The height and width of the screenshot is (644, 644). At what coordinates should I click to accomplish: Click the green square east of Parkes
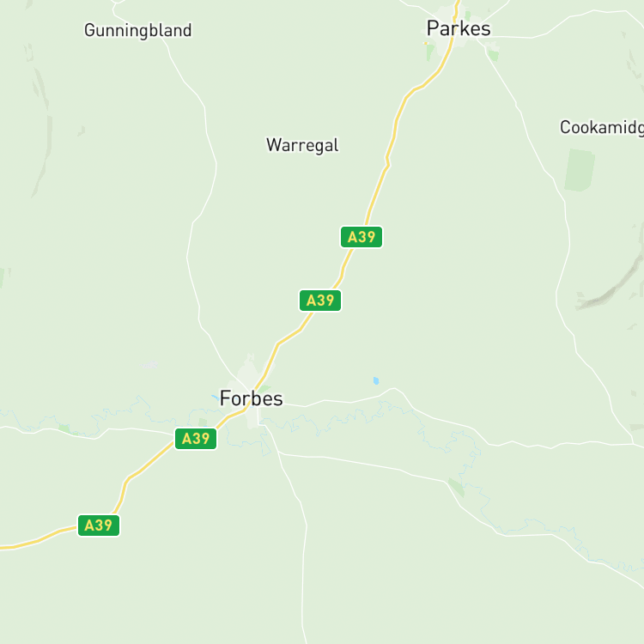click(x=493, y=56)
